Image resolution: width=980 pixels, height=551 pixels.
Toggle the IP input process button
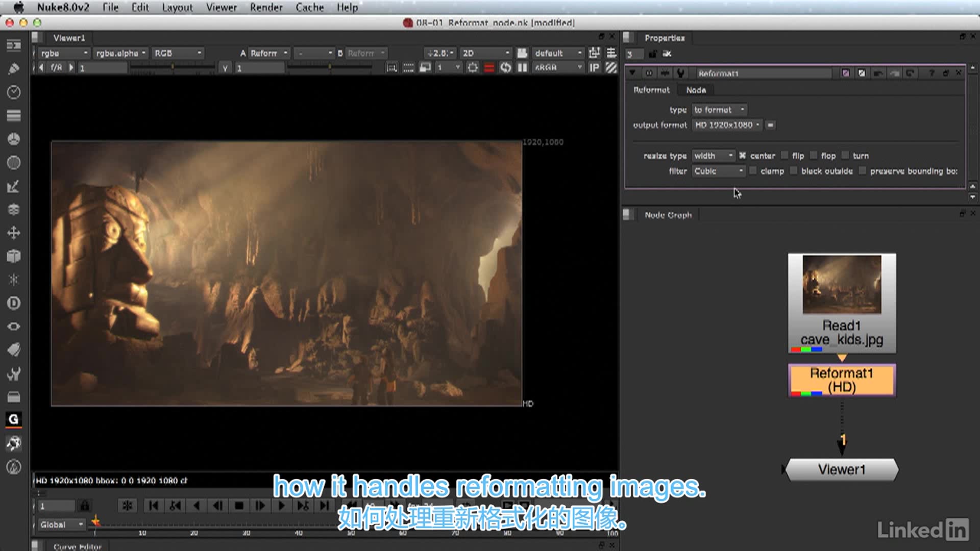coord(594,67)
